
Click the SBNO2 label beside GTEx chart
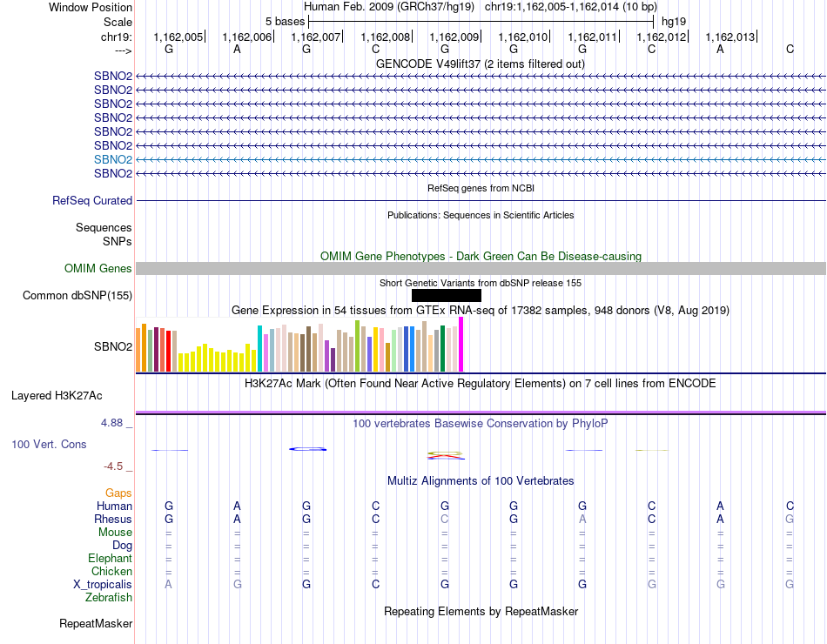[x=113, y=346]
